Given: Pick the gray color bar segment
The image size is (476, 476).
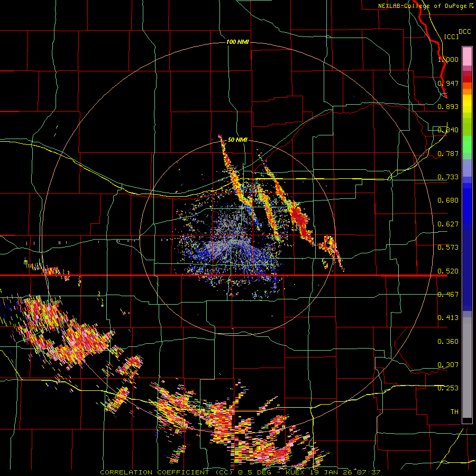Looking at the screenshot, I should pyautogui.click(x=467, y=368).
